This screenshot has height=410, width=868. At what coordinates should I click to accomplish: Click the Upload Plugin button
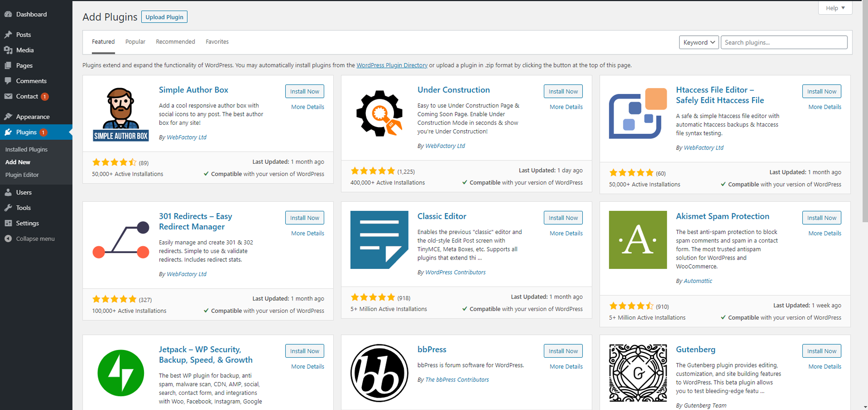coord(164,17)
